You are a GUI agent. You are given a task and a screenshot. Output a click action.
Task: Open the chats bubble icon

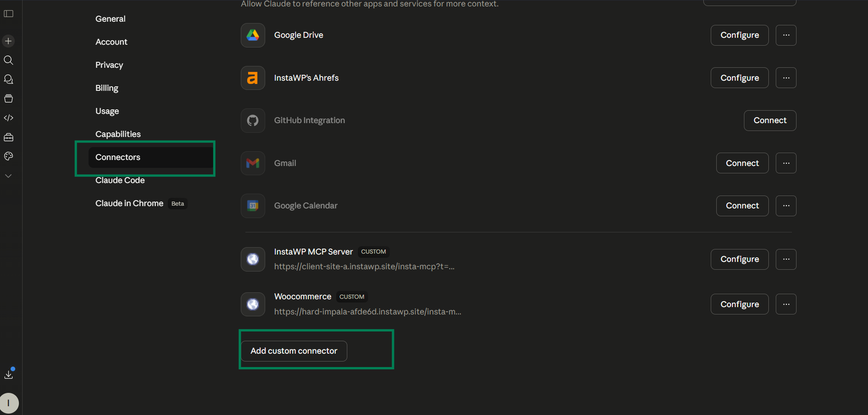pos(8,79)
